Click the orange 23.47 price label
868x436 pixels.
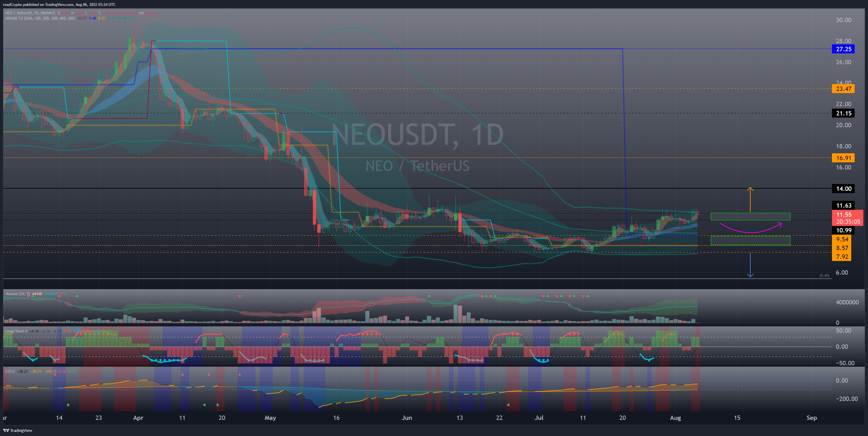click(x=843, y=89)
